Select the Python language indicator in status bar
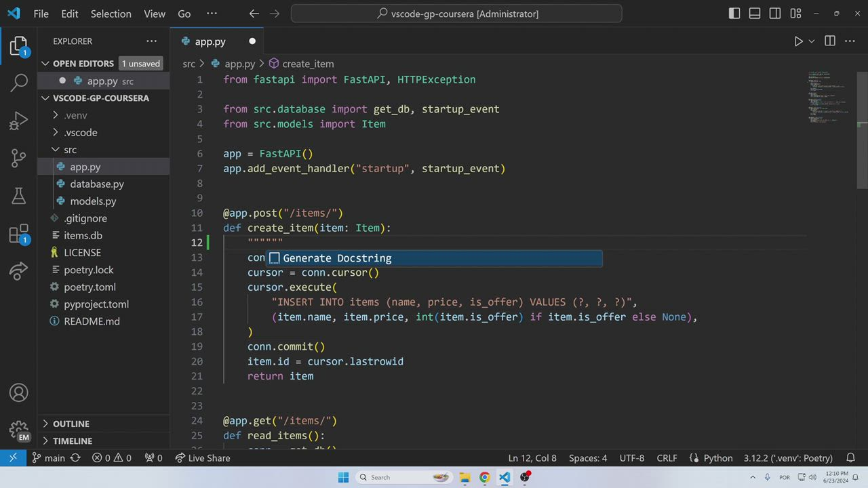The image size is (868, 488). click(718, 458)
